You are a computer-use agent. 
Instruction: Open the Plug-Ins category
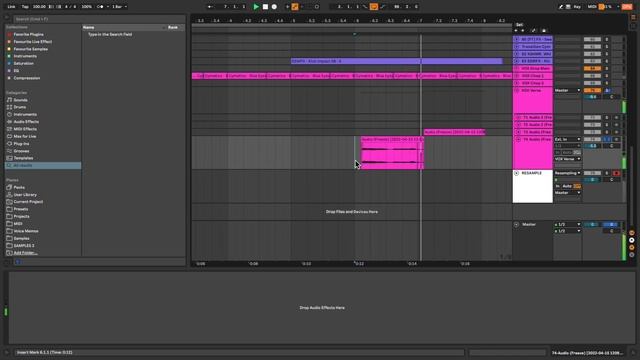click(21, 144)
